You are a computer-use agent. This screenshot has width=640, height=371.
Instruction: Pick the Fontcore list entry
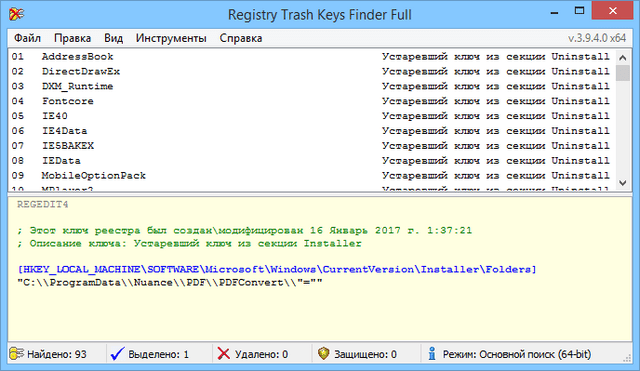[x=311, y=101]
